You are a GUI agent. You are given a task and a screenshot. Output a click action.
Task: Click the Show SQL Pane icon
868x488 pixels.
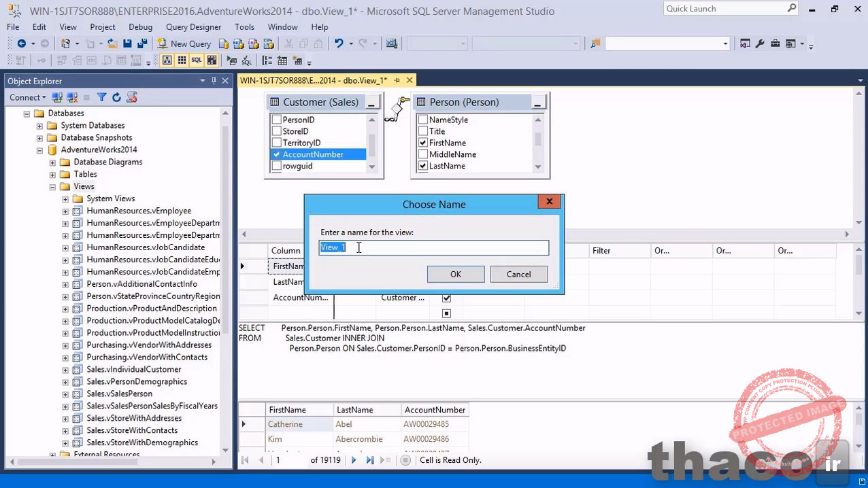(x=197, y=60)
